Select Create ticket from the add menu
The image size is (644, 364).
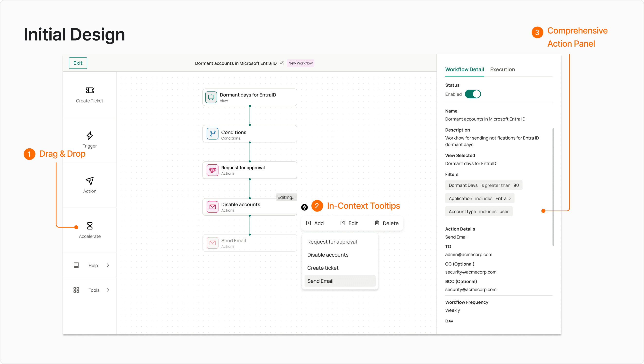pyautogui.click(x=323, y=268)
